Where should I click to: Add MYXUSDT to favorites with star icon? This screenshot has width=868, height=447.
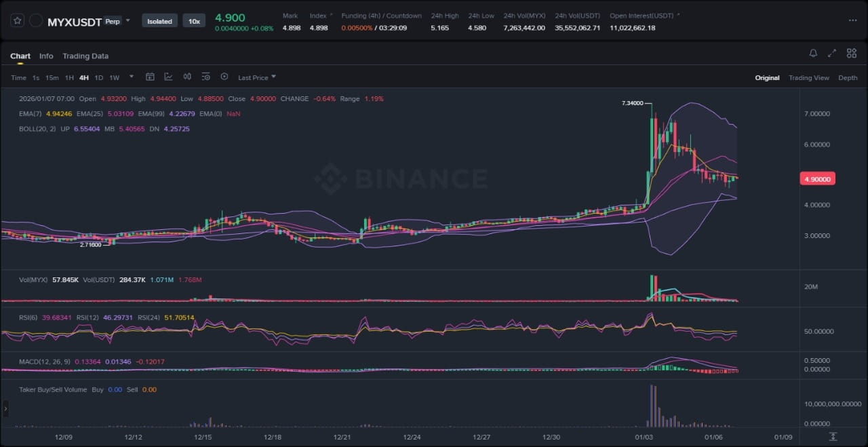[18, 21]
